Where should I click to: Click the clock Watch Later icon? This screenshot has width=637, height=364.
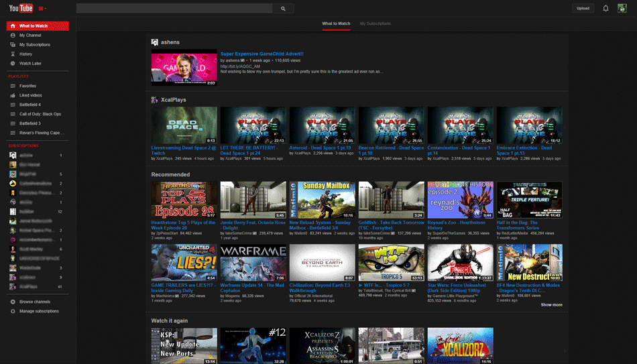[13, 64]
